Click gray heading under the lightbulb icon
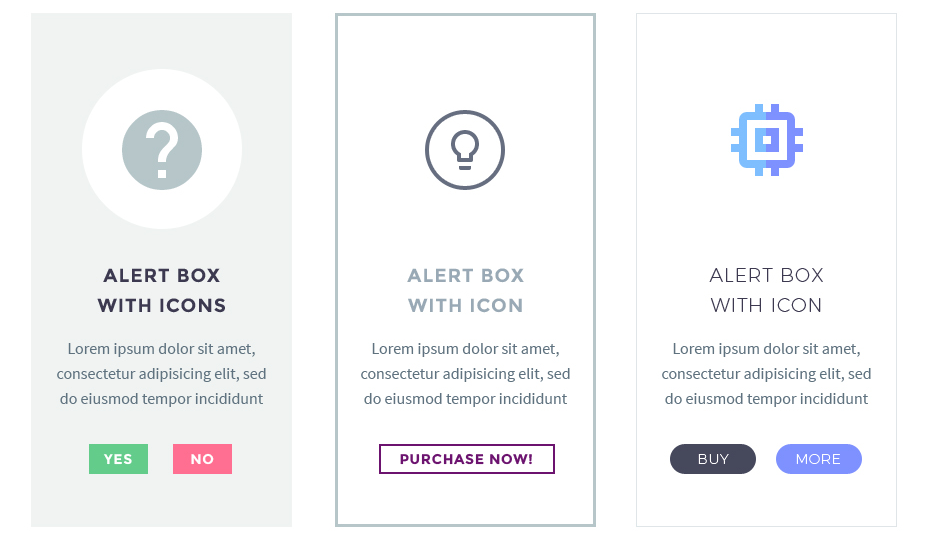Image resolution: width=928 pixels, height=550 pixels. coord(466,290)
